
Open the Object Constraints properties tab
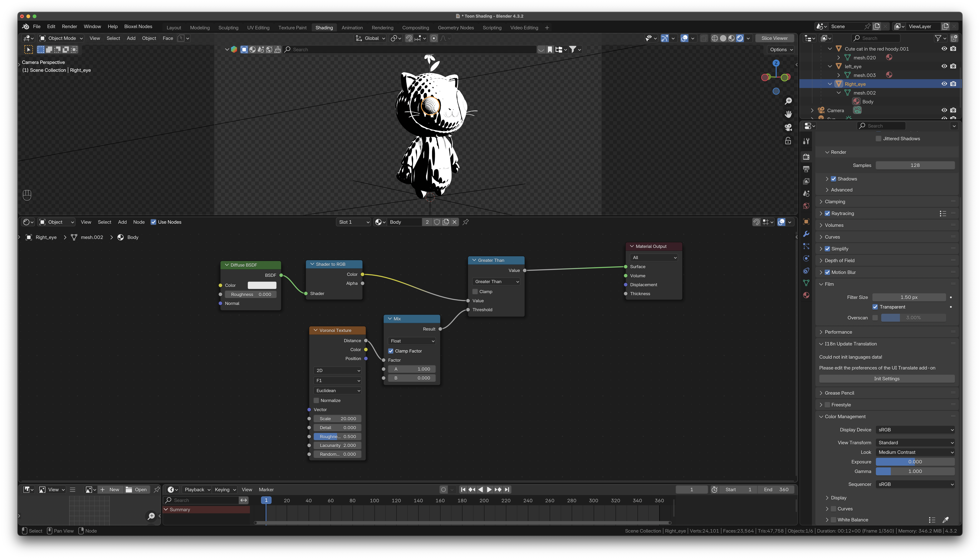pos(806,271)
